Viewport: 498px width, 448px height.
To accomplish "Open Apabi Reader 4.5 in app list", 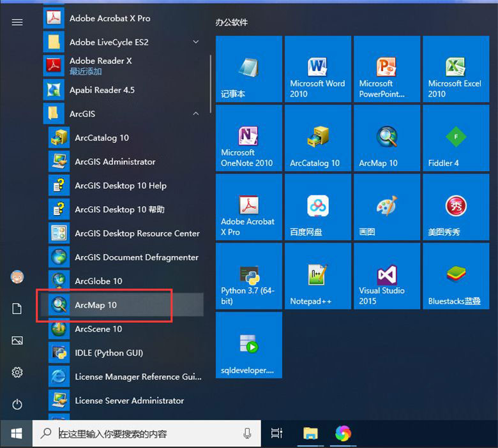I will click(124, 90).
